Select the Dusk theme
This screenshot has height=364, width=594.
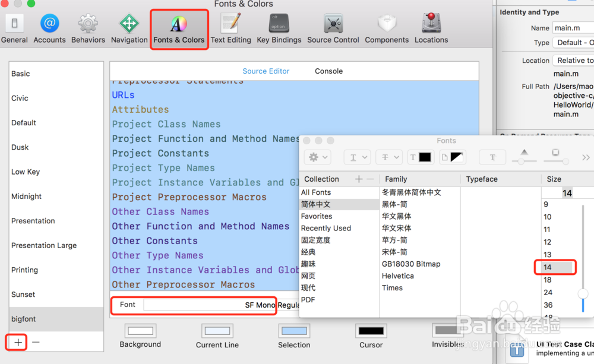[56, 147]
